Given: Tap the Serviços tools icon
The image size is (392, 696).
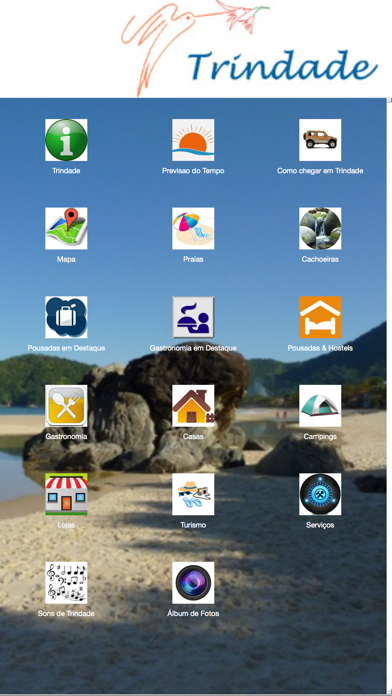Looking at the screenshot, I should (320, 494).
